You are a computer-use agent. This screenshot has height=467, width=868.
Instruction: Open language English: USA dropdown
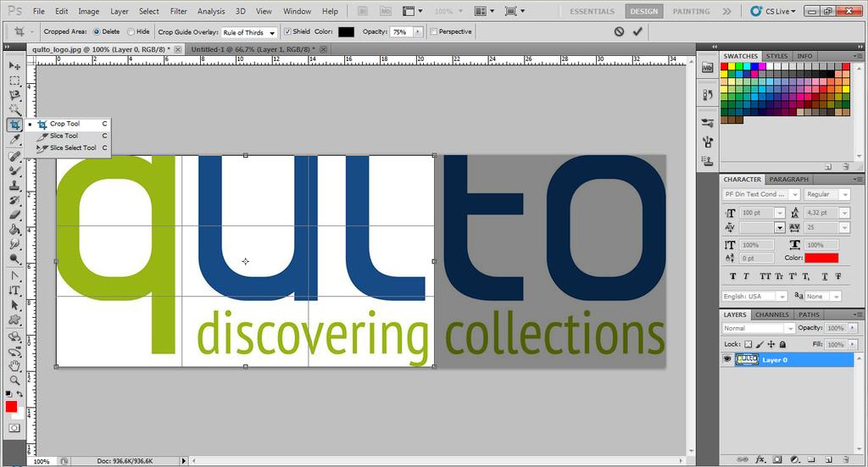[x=782, y=297]
